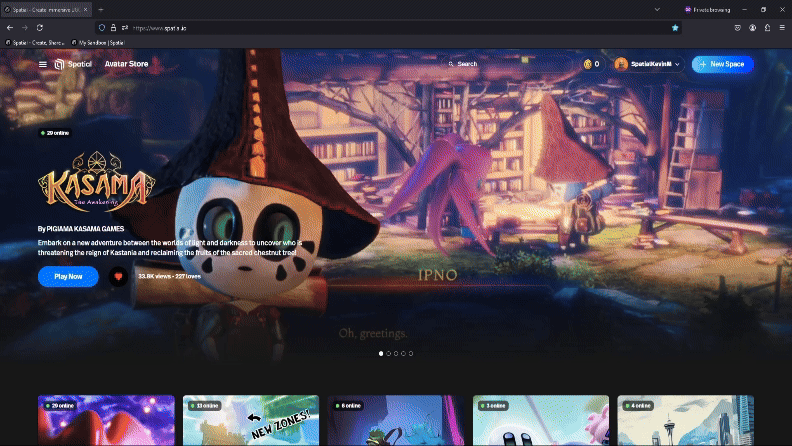Select the third carousel dot
The width and height of the screenshot is (792, 446).
[396, 354]
